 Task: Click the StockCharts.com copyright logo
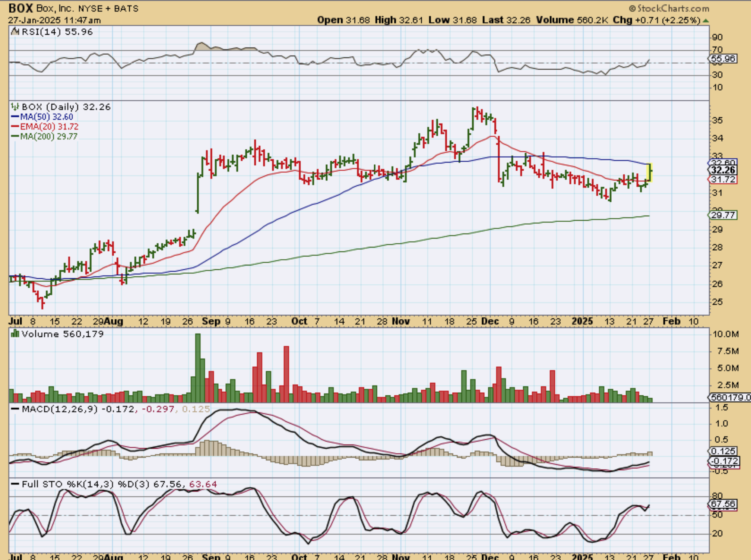(x=669, y=8)
